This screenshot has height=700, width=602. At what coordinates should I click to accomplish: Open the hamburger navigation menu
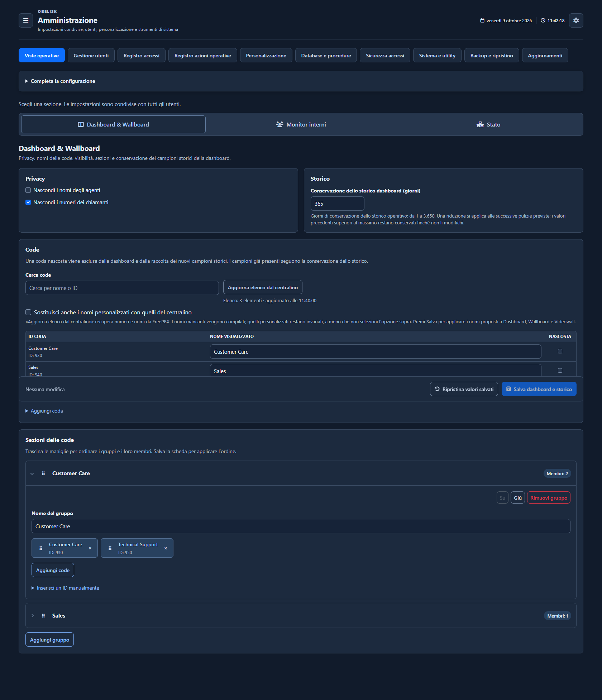click(26, 20)
